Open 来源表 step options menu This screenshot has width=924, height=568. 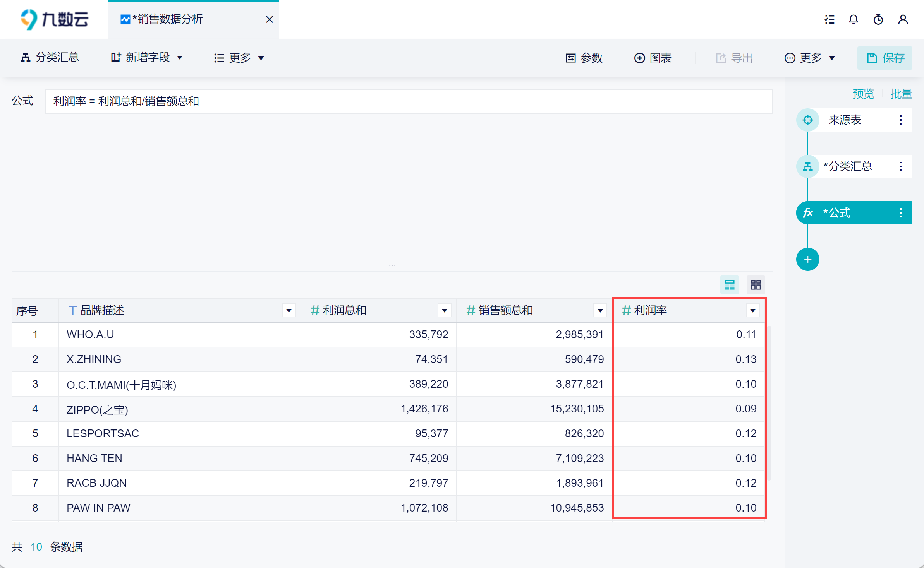(901, 120)
